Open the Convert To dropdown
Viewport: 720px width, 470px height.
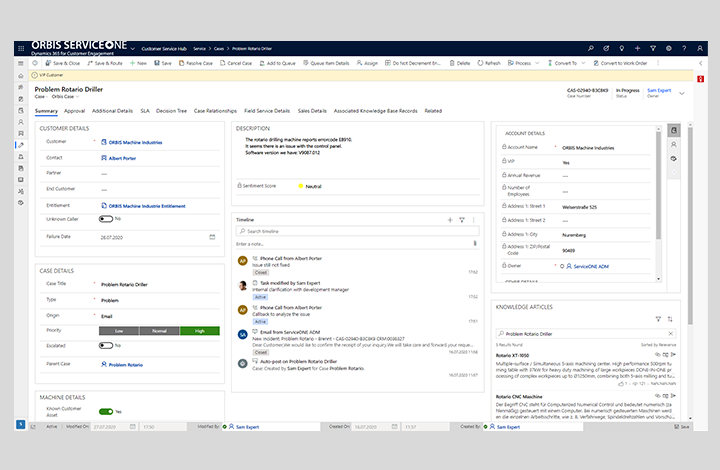tap(566, 63)
